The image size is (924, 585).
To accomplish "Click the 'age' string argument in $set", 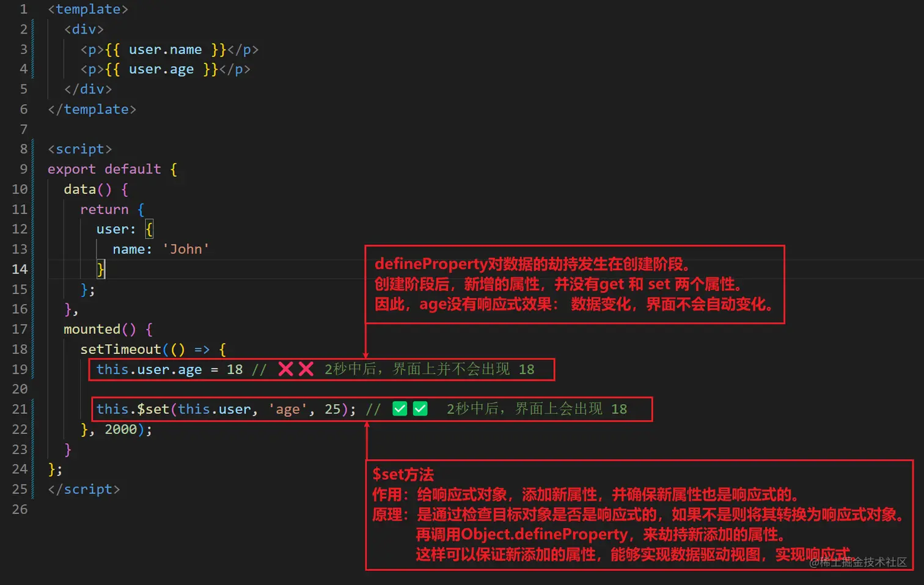I will tap(287, 410).
